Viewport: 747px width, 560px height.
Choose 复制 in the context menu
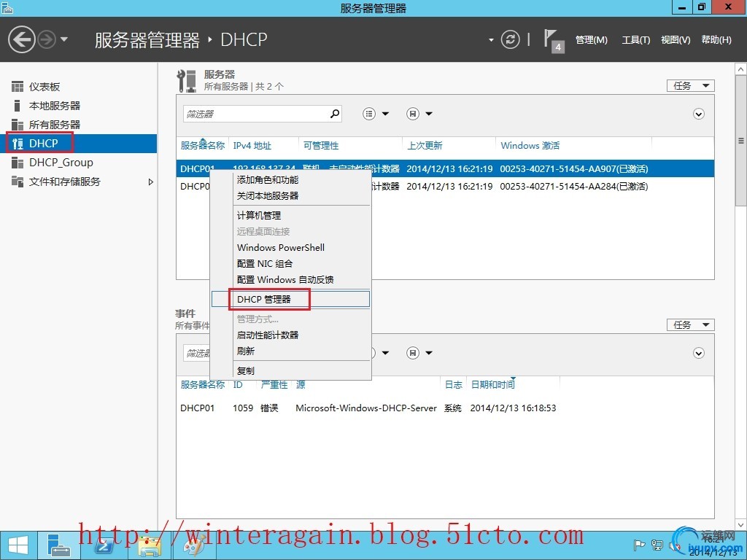(290, 371)
